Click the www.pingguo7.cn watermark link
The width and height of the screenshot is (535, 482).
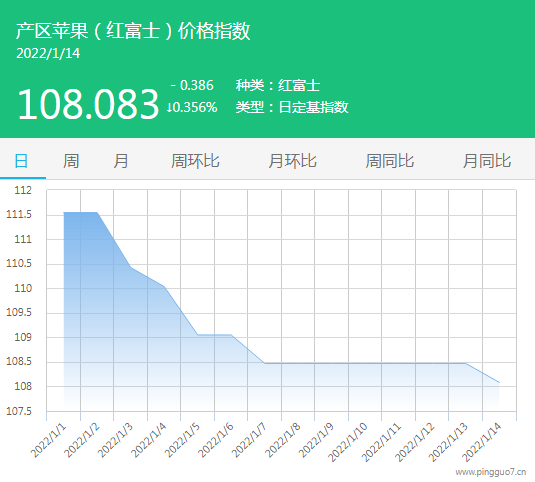pos(491,472)
